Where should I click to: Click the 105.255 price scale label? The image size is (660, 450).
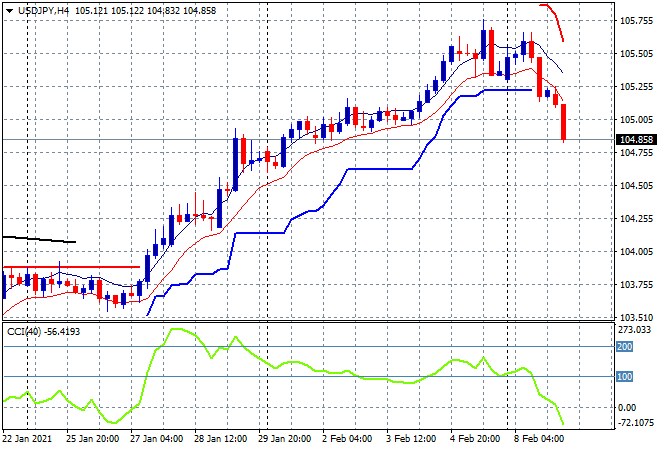pos(637,87)
